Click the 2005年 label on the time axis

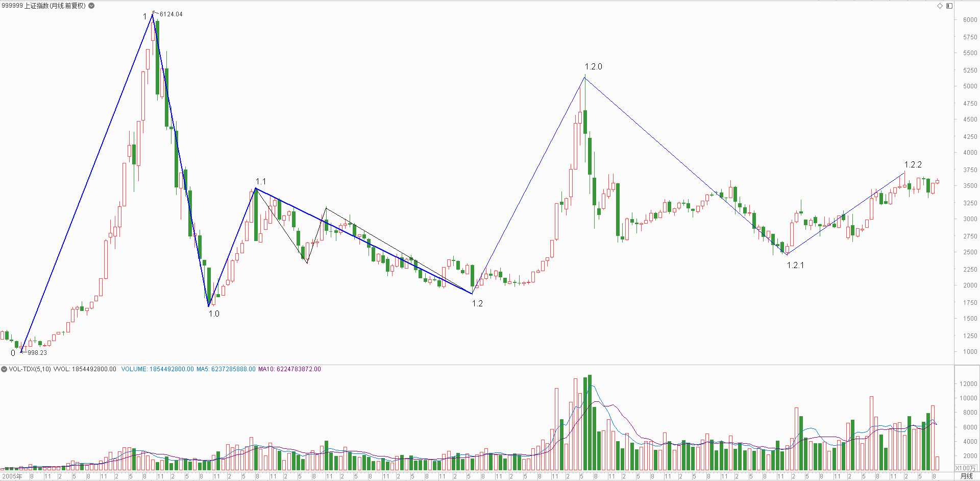tap(12, 476)
